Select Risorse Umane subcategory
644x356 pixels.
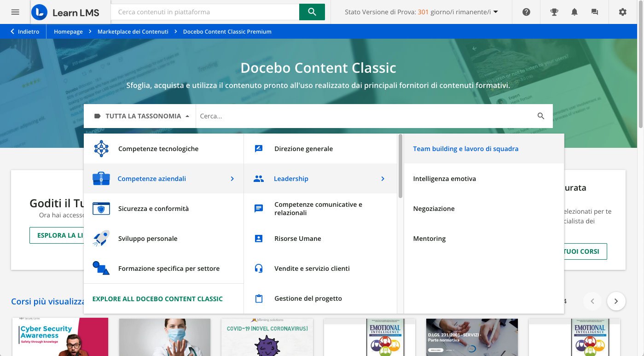(x=320, y=239)
